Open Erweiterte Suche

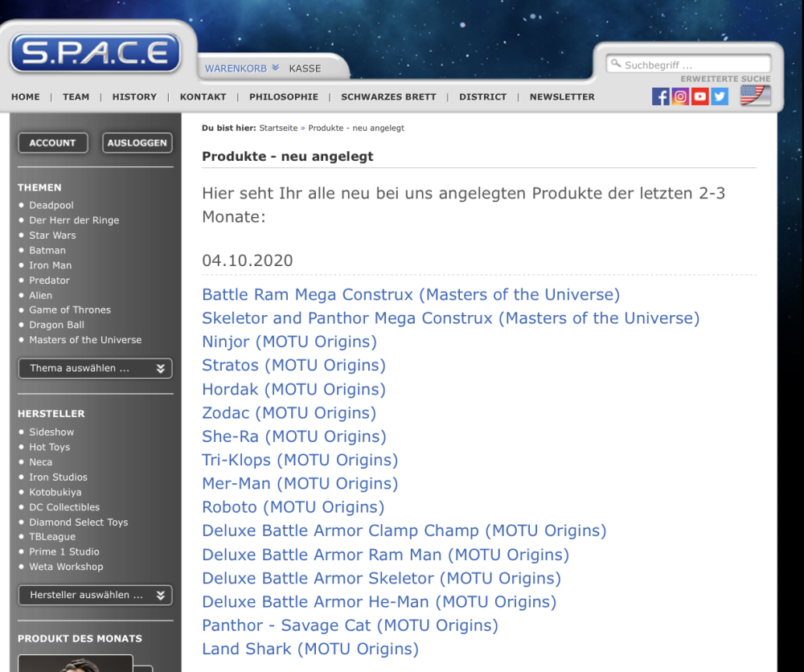[x=725, y=79]
